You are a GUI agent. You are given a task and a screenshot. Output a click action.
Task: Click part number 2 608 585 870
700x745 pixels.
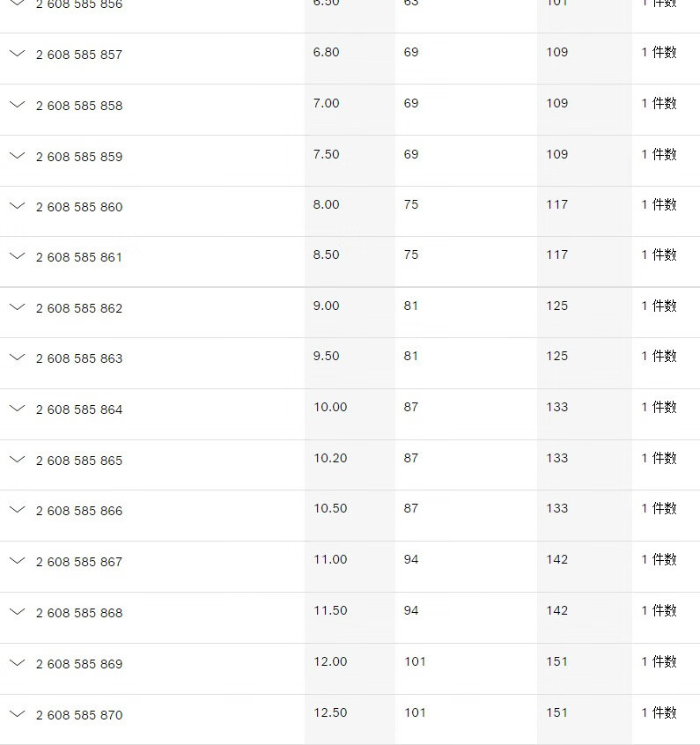point(79,715)
